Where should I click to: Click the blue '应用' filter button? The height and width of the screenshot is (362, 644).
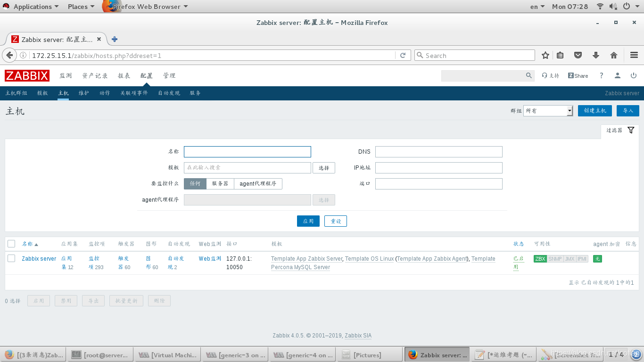click(x=308, y=221)
